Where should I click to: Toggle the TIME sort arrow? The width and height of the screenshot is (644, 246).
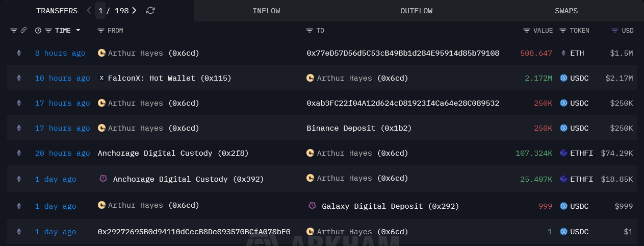[x=78, y=31]
